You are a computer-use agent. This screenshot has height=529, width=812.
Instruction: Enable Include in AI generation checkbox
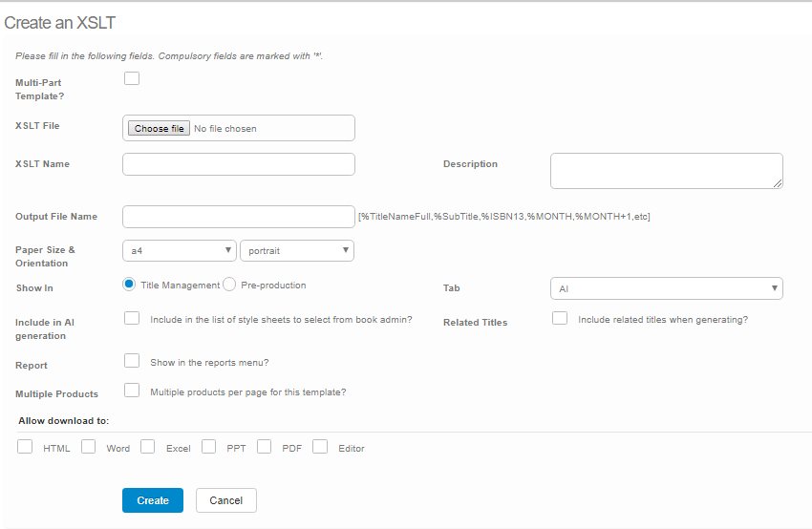tap(132, 318)
